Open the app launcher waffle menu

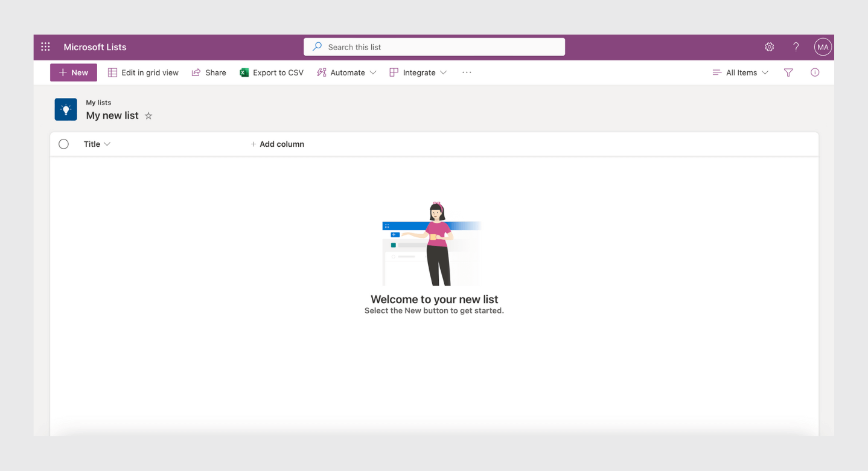(45, 46)
